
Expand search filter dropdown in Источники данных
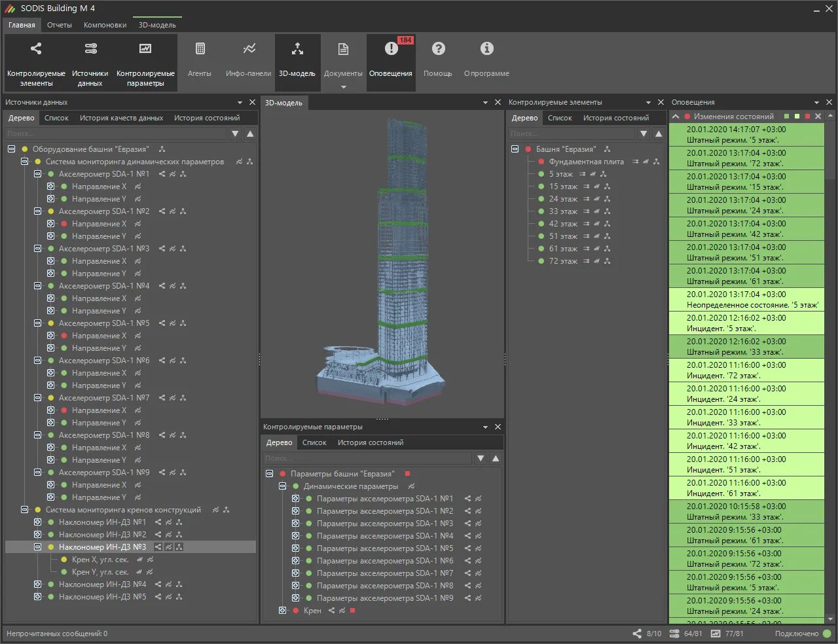(235, 134)
